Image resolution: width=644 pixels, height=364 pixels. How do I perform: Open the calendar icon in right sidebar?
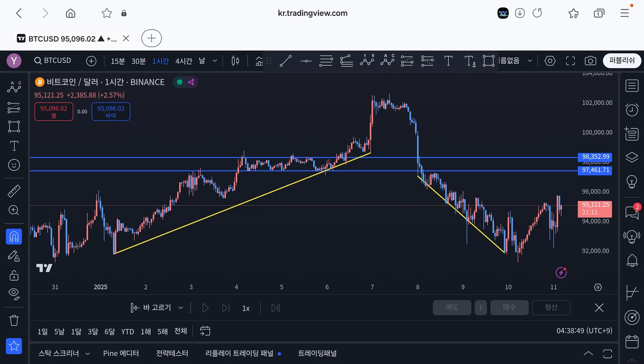point(632,342)
